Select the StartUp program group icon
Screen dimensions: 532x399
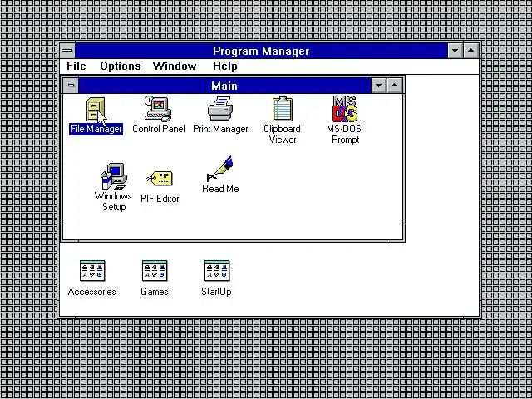217,271
